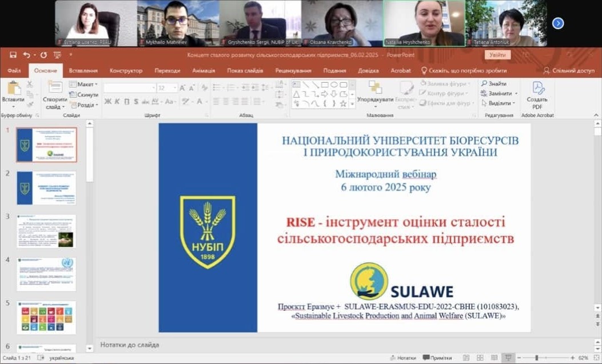This screenshot has height=364, width=602.
Task: Open the Acrobat tab
Action: [x=400, y=71]
